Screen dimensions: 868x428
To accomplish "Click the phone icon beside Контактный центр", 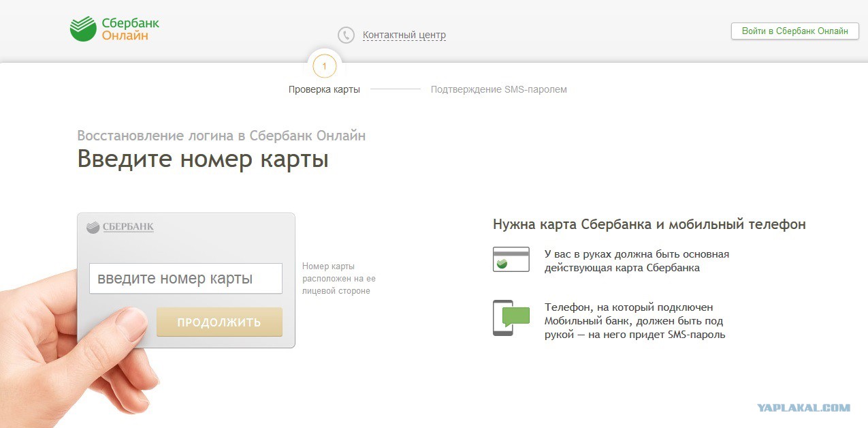I will [x=346, y=35].
